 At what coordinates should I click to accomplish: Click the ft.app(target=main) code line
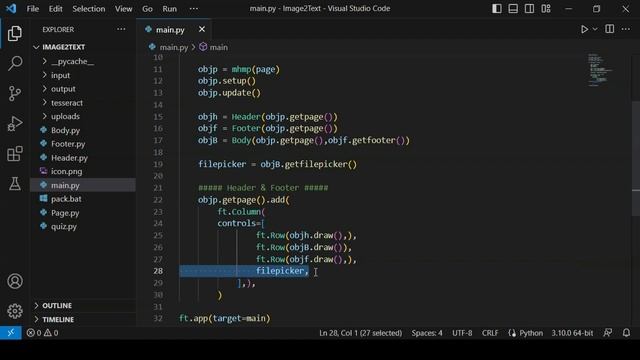tap(224, 318)
